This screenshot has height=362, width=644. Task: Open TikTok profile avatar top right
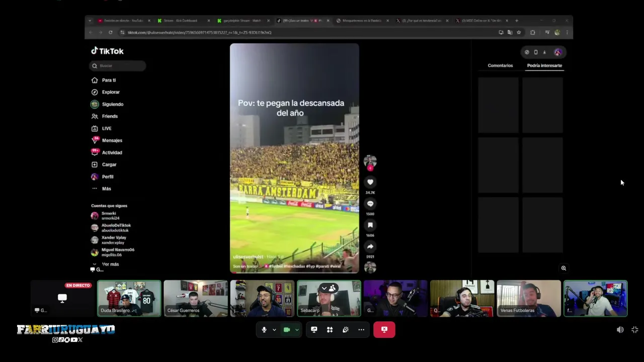click(558, 52)
